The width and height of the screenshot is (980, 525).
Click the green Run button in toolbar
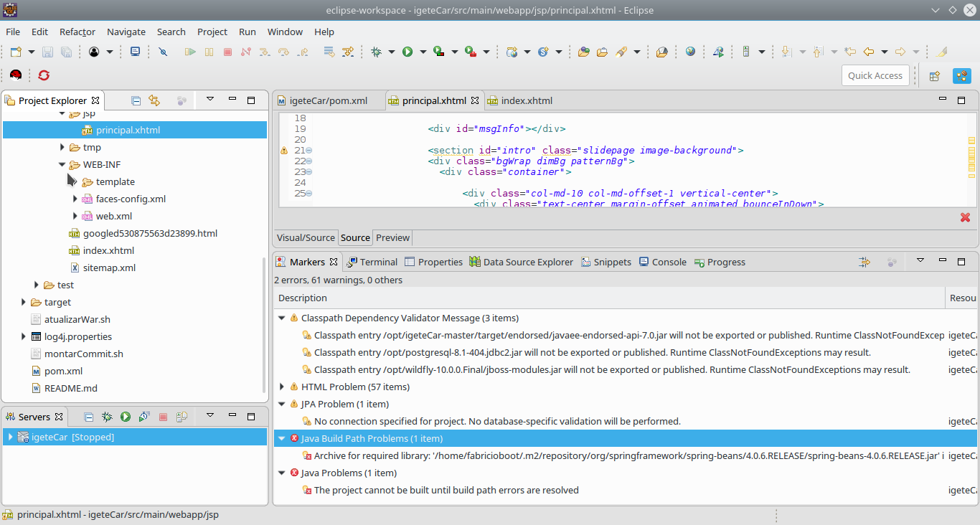(x=407, y=52)
